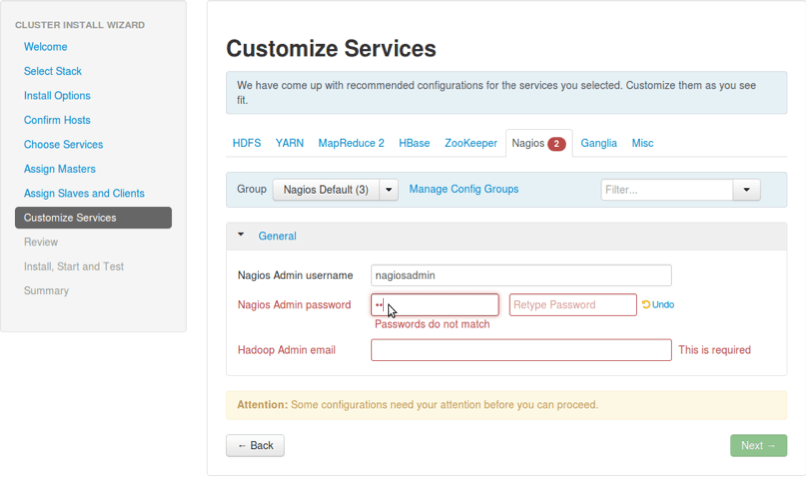Select the Misc tab
807x477 pixels.
(643, 143)
